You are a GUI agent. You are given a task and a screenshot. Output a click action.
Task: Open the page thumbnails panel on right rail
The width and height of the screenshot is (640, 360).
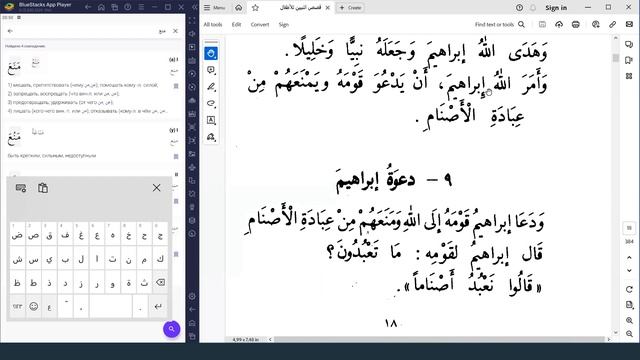coord(629,76)
